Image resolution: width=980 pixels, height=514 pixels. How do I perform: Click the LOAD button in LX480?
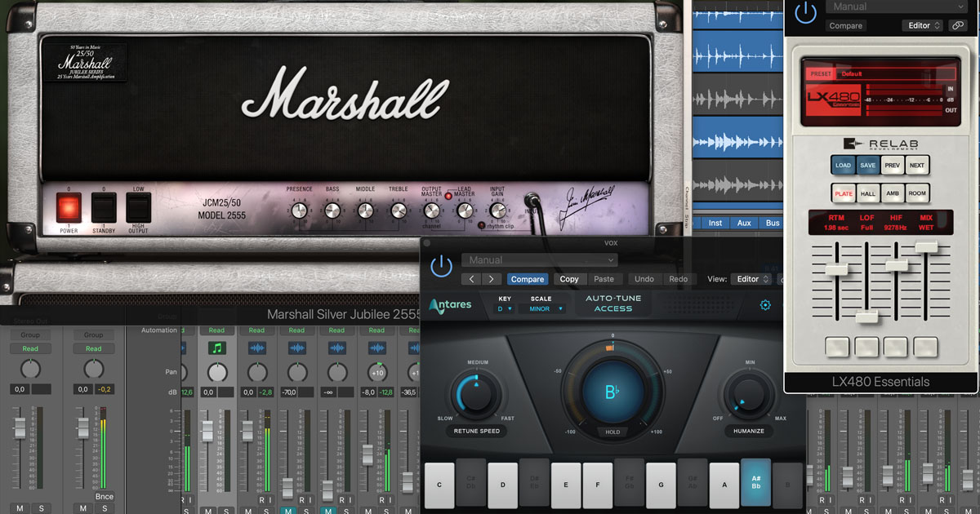(843, 166)
